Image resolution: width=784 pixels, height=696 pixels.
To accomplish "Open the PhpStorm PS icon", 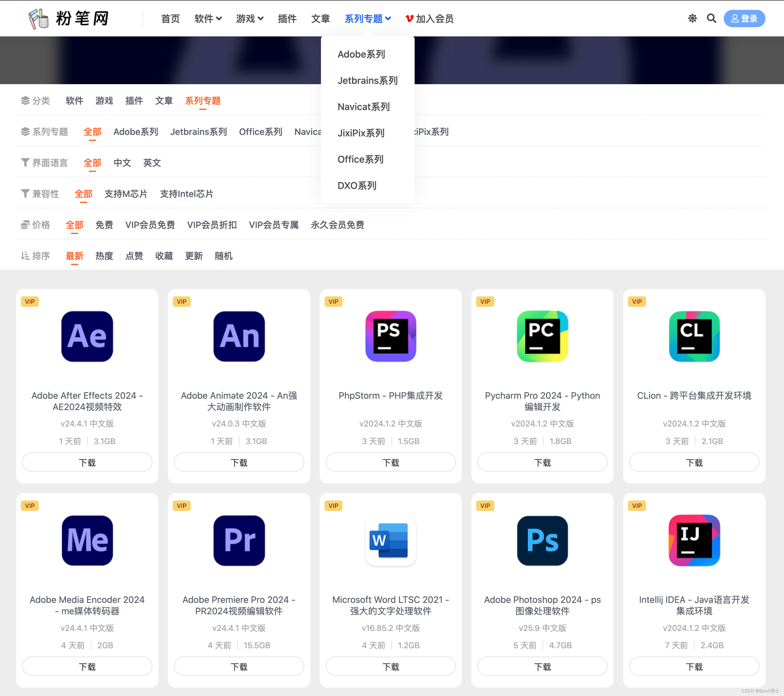I will click(x=391, y=336).
